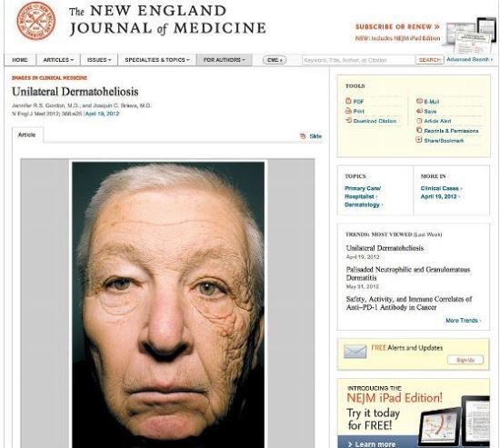Image resolution: width=500 pixels, height=448 pixels.
Task: Click the Search button
Action: click(429, 60)
